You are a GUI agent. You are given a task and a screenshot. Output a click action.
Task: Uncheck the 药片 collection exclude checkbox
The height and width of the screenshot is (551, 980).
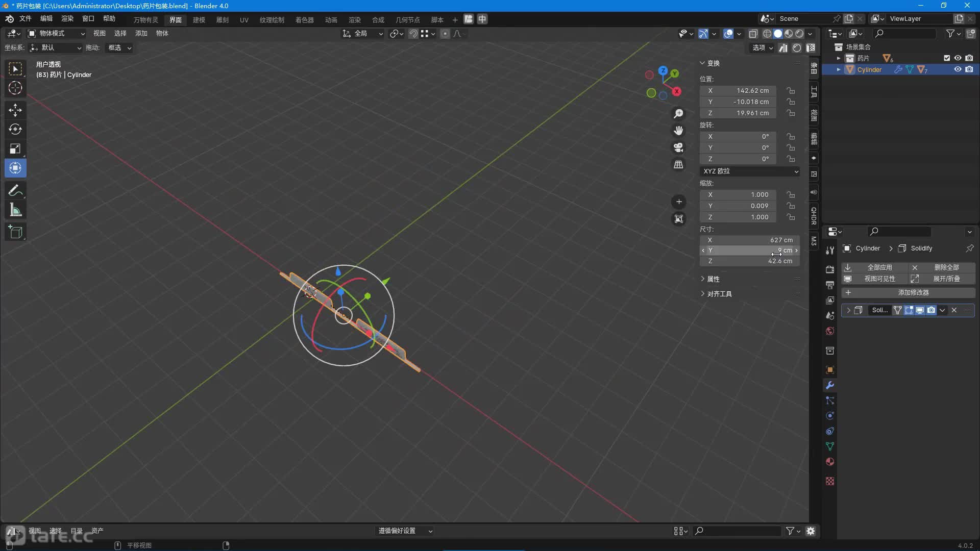947,58
